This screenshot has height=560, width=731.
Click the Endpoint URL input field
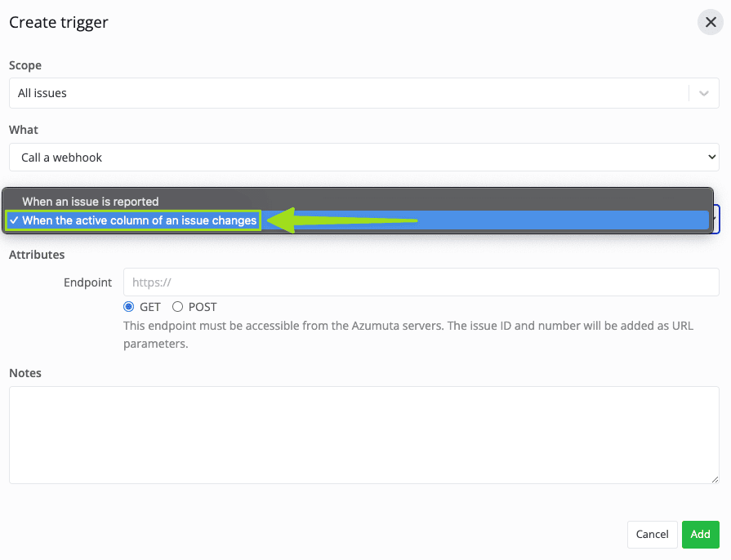click(x=421, y=282)
